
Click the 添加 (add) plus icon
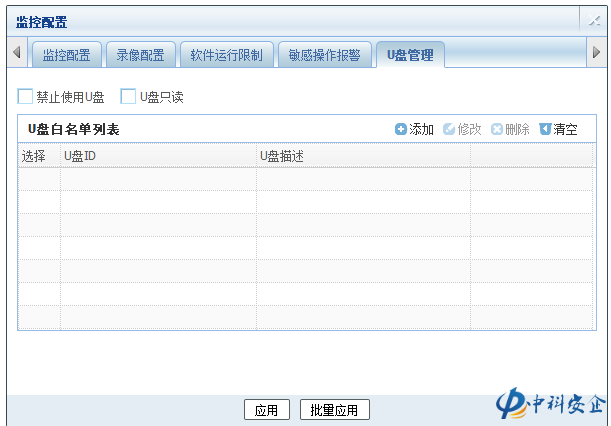pyautogui.click(x=401, y=129)
